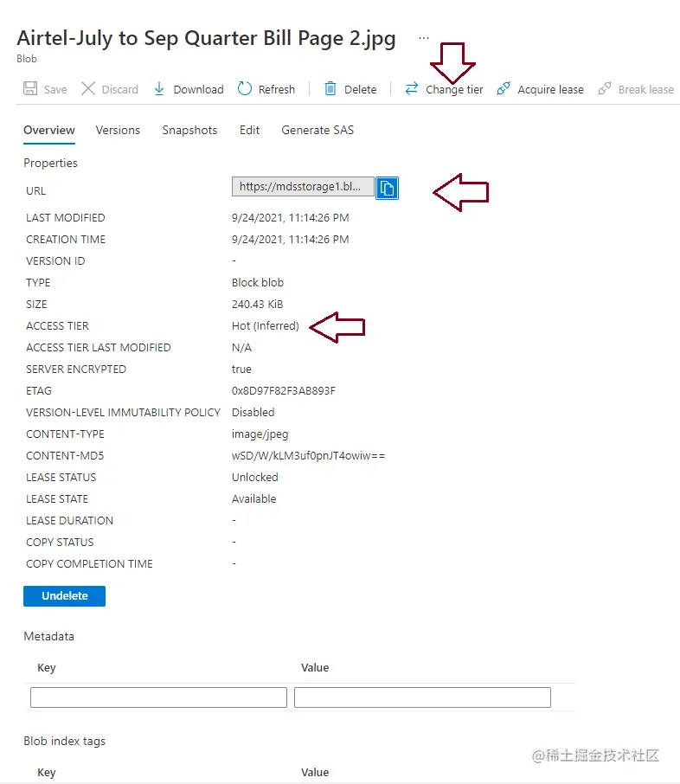
Task: Click the LAST MODIFIED date value
Action: pos(291,218)
